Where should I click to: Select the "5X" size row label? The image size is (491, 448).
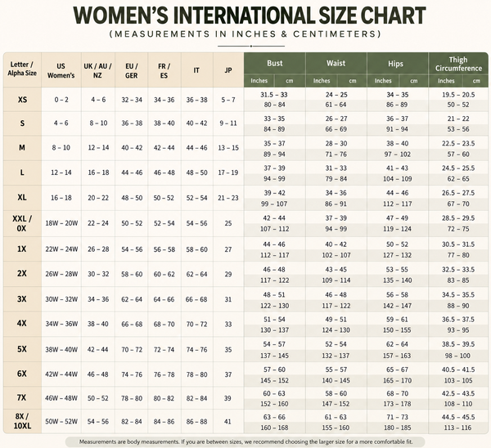21,349
